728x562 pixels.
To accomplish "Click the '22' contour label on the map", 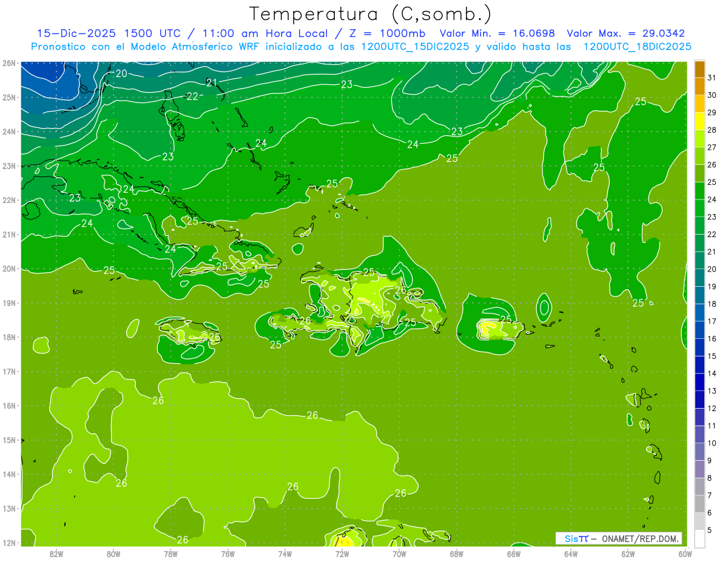I will point(193,96).
